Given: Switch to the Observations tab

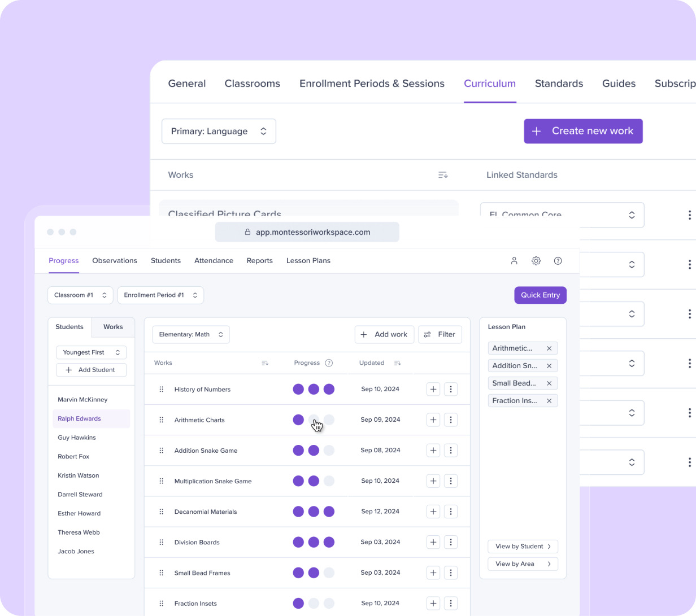Looking at the screenshot, I should coord(115,261).
